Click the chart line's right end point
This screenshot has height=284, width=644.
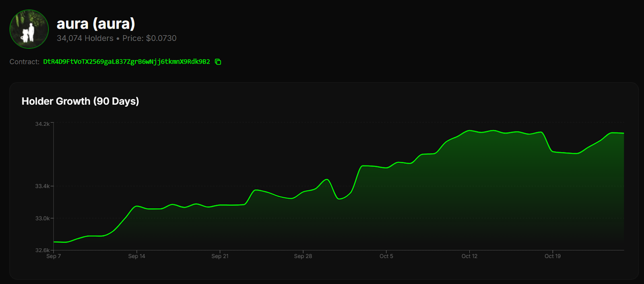[x=623, y=133]
